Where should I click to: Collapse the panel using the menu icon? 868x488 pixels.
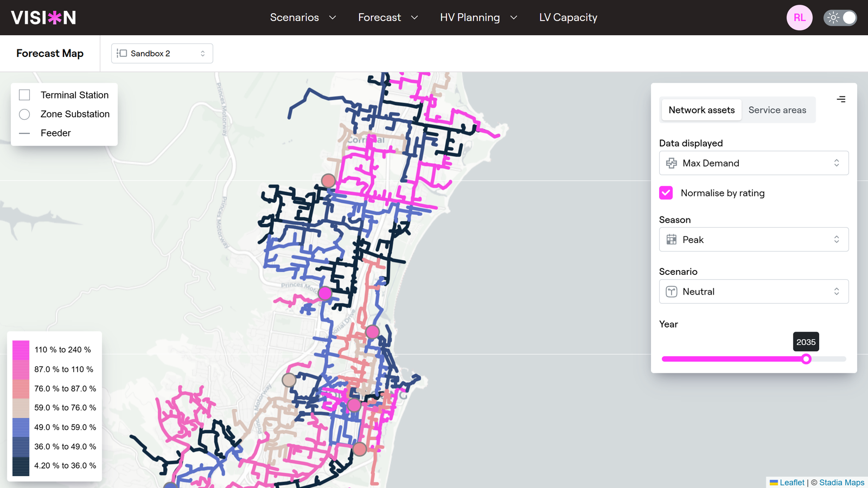coord(841,99)
